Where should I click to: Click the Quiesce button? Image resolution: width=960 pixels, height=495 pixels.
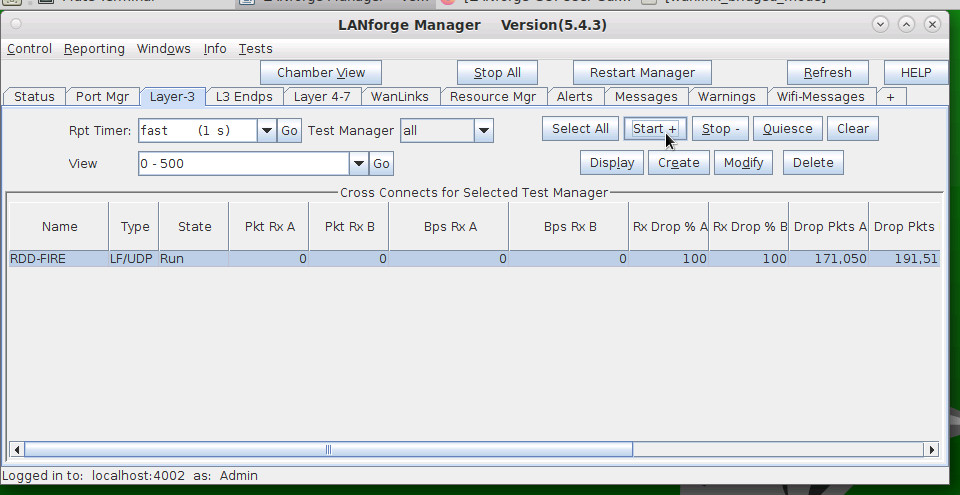(787, 129)
